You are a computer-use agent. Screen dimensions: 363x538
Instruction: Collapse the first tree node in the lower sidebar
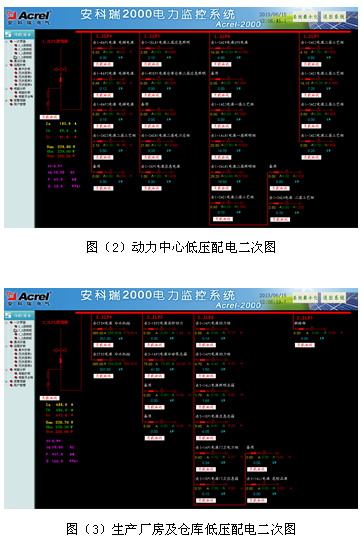tap(7, 323)
